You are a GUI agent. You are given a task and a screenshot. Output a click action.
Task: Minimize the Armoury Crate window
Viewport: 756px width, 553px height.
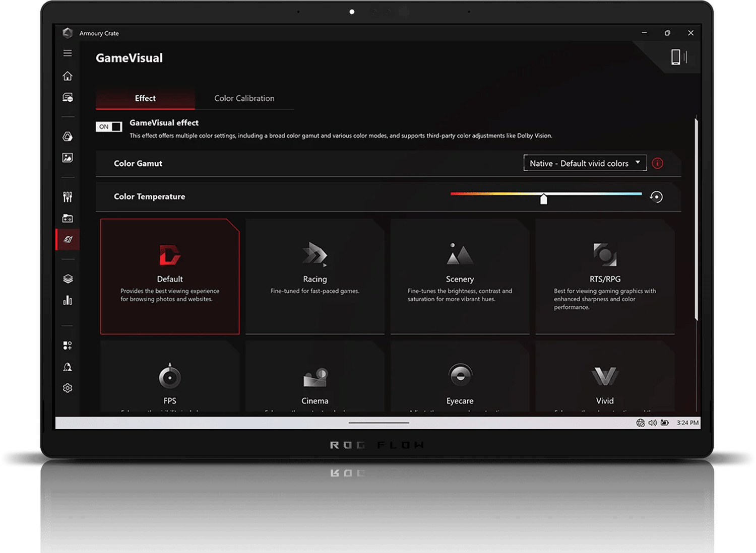pyautogui.click(x=644, y=33)
